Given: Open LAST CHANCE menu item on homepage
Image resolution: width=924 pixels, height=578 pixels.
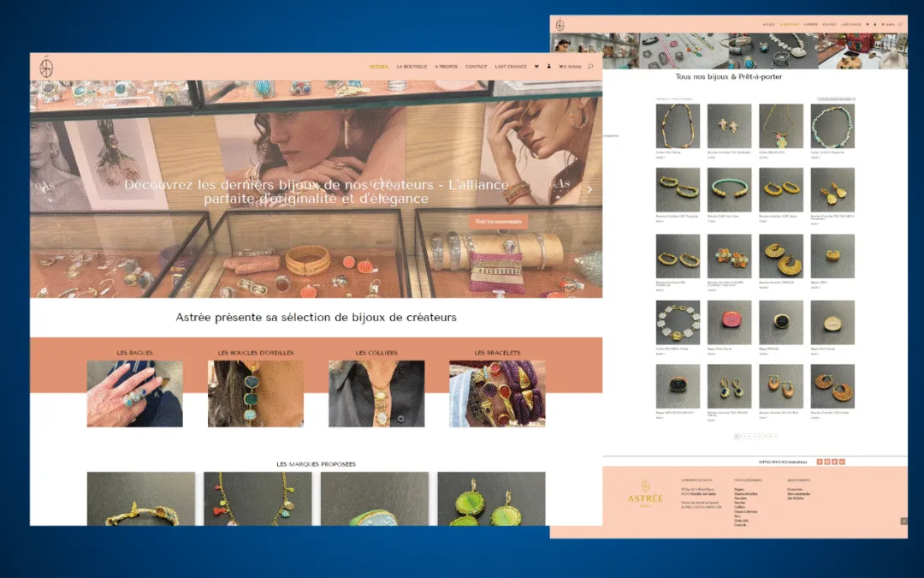Looking at the screenshot, I should pos(511,67).
